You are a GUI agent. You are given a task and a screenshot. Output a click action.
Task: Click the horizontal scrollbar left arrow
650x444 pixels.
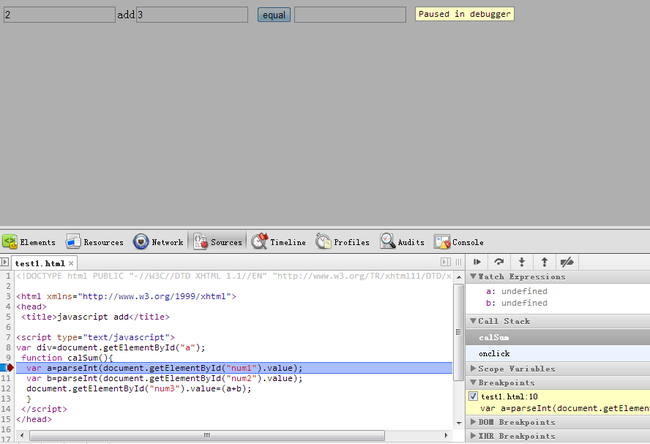tap(22, 435)
